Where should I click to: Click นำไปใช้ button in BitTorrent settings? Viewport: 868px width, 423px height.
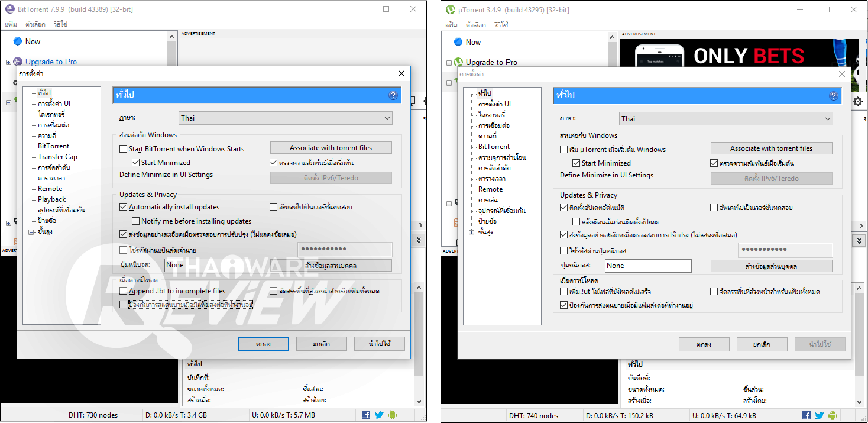pos(380,344)
